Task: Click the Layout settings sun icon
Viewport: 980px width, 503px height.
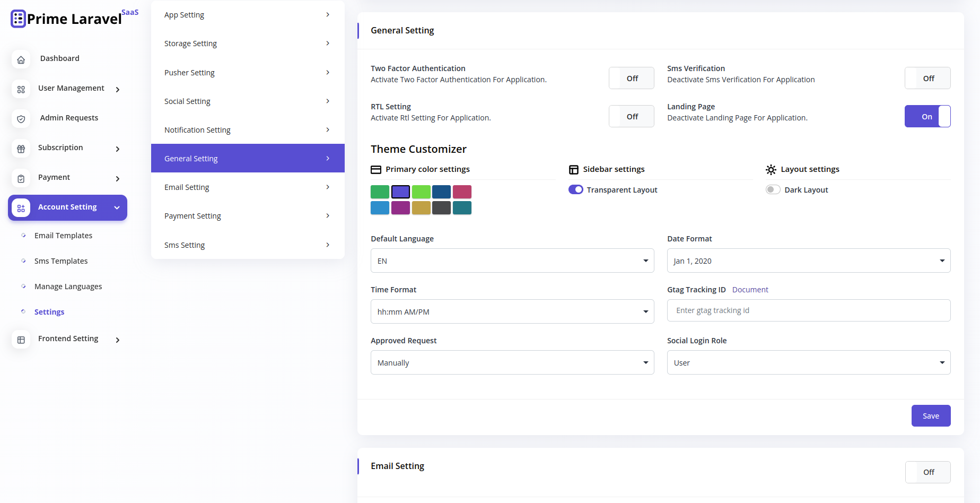Action: click(x=771, y=169)
